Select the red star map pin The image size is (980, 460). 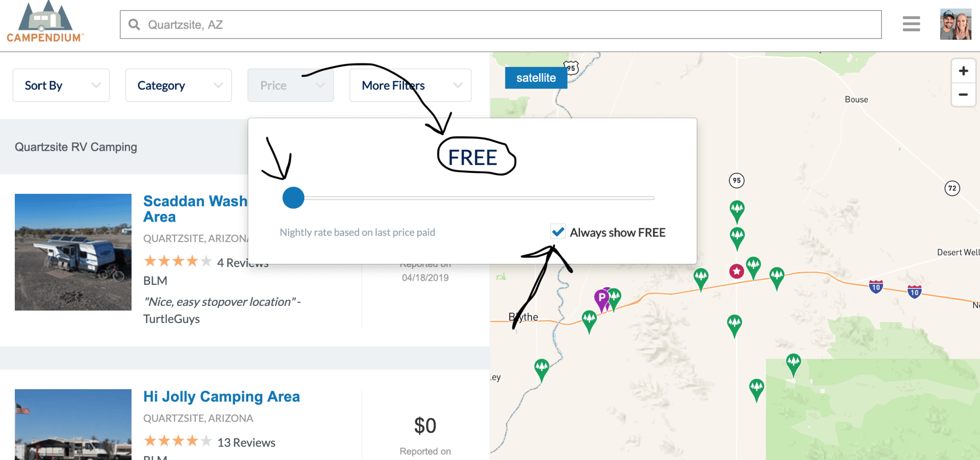coord(736,271)
